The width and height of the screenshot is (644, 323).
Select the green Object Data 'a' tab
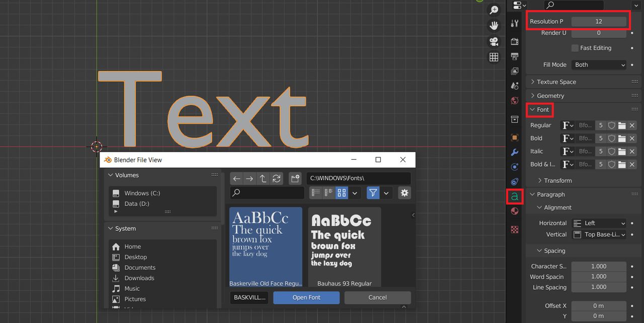coord(514,197)
